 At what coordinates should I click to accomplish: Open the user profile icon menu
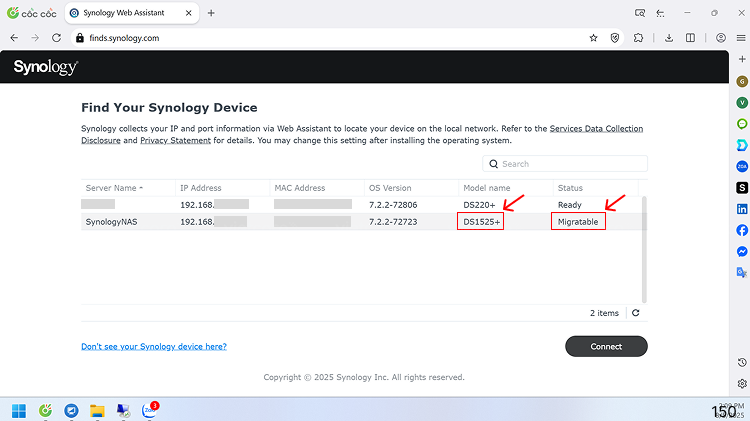click(721, 38)
